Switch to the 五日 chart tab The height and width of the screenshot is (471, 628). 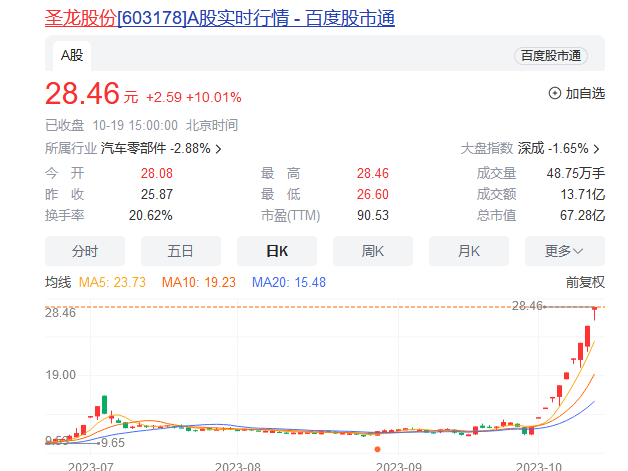coord(181,251)
